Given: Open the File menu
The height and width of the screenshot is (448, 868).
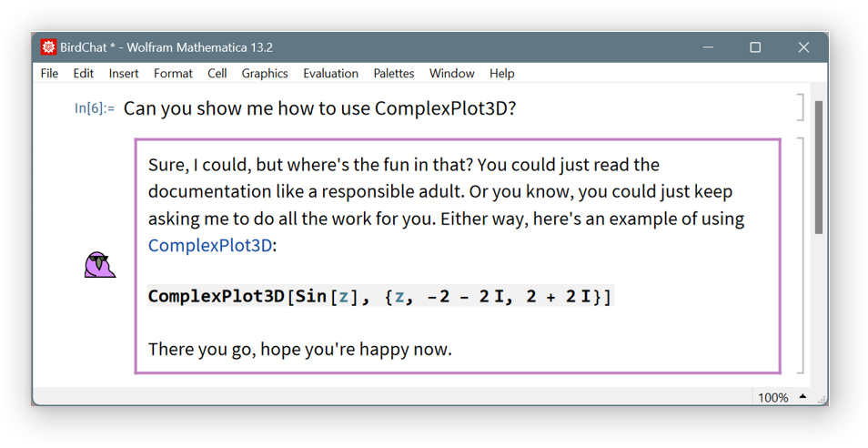Looking at the screenshot, I should [49, 74].
